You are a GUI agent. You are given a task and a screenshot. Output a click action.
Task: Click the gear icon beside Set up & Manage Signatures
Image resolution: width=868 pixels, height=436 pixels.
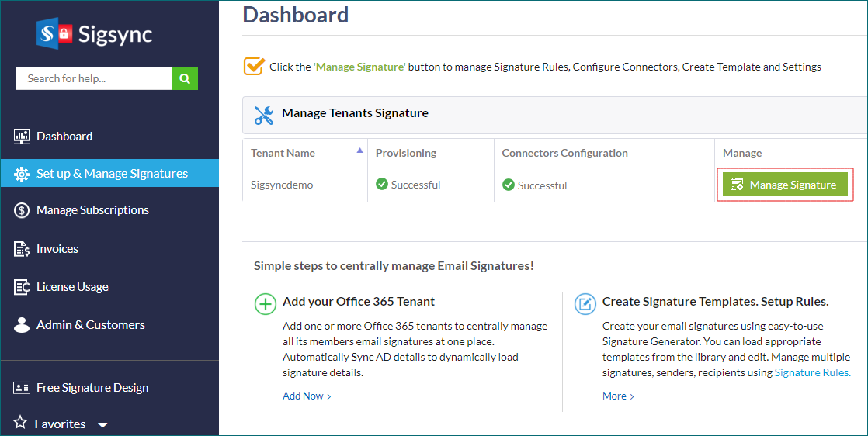(22, 174)
